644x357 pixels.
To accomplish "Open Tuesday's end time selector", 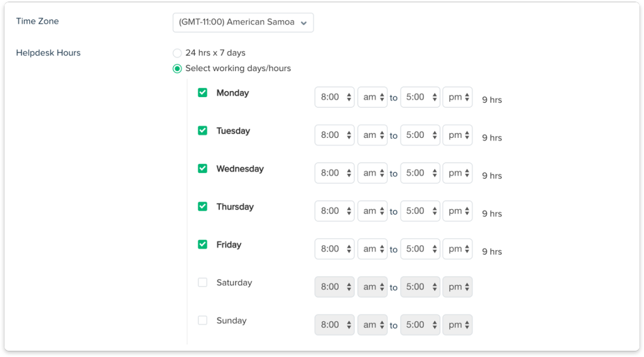I will (420, 134).
